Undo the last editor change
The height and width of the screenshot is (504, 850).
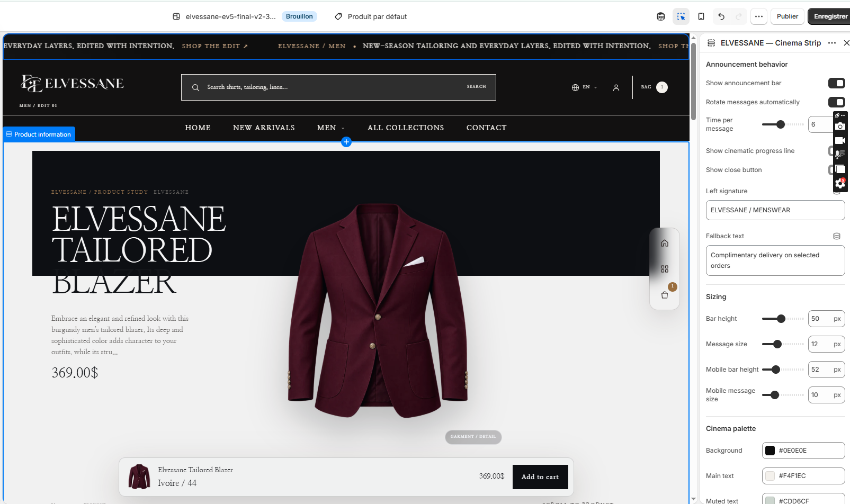tap(721, 16)
